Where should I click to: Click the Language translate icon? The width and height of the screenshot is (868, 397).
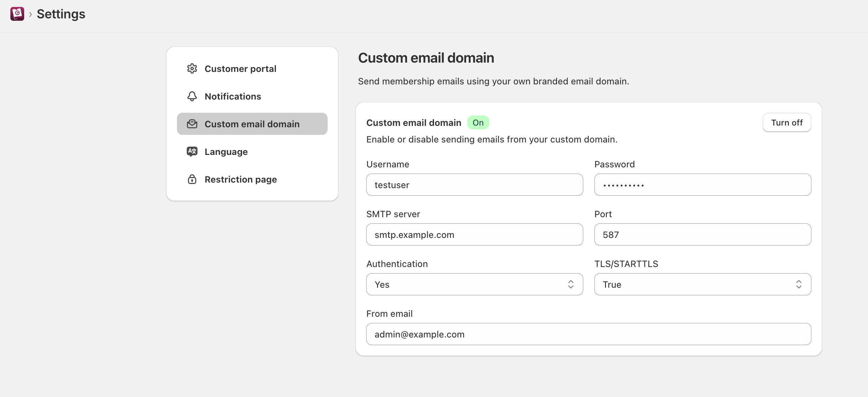tap(192, 151)
